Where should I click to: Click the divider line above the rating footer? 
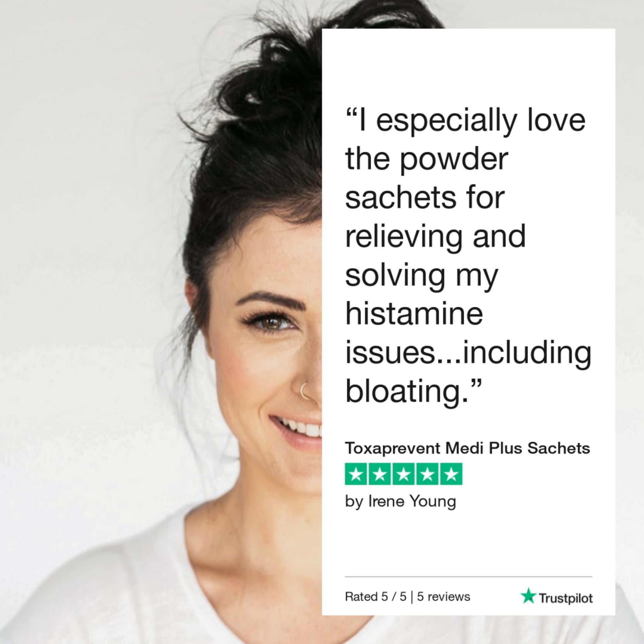coord(469,576)
